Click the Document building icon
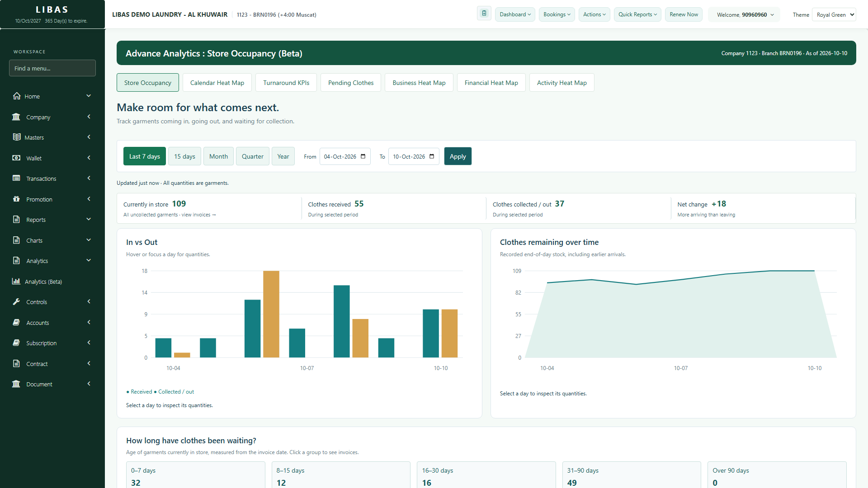This screenshot has height=488, width=868. click(x=16, y=384)
